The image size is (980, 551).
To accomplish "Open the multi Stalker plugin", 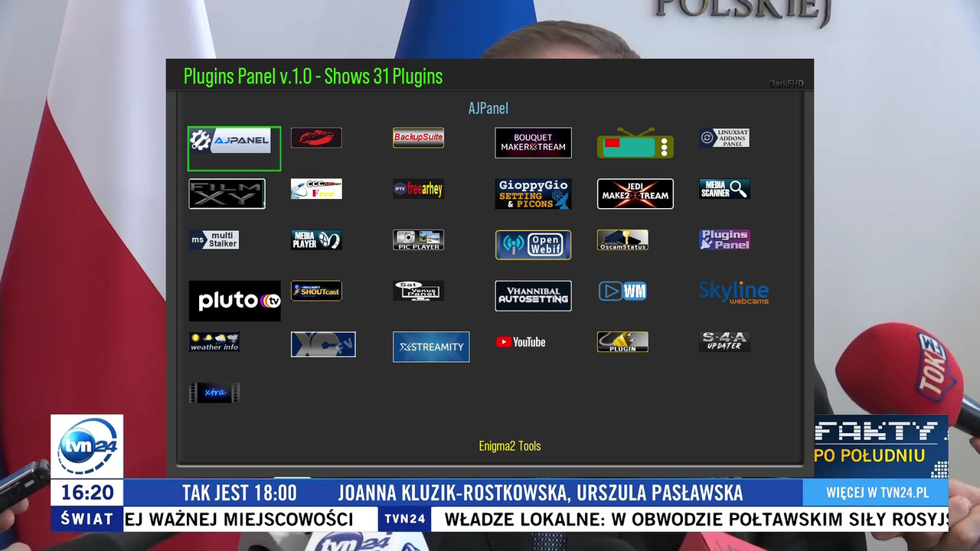I will (214, 240).
